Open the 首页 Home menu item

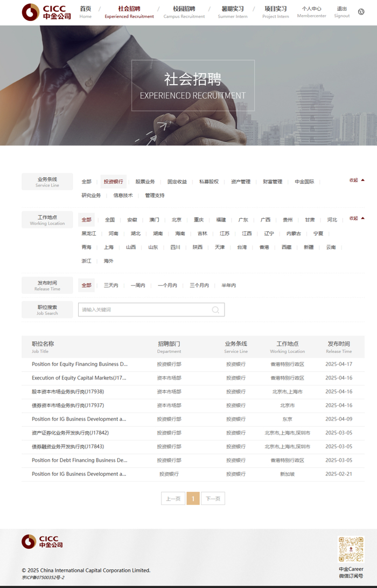(86, 12)
